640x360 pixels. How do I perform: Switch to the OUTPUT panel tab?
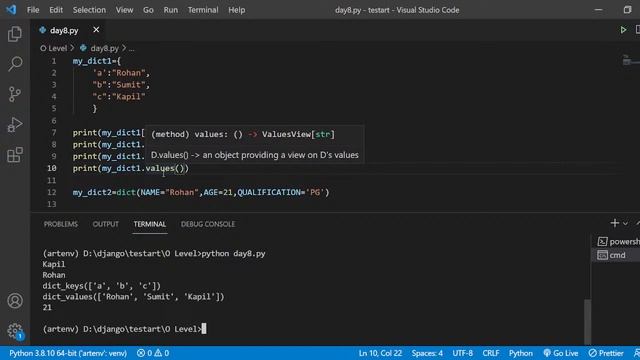[x=105, y=224]
